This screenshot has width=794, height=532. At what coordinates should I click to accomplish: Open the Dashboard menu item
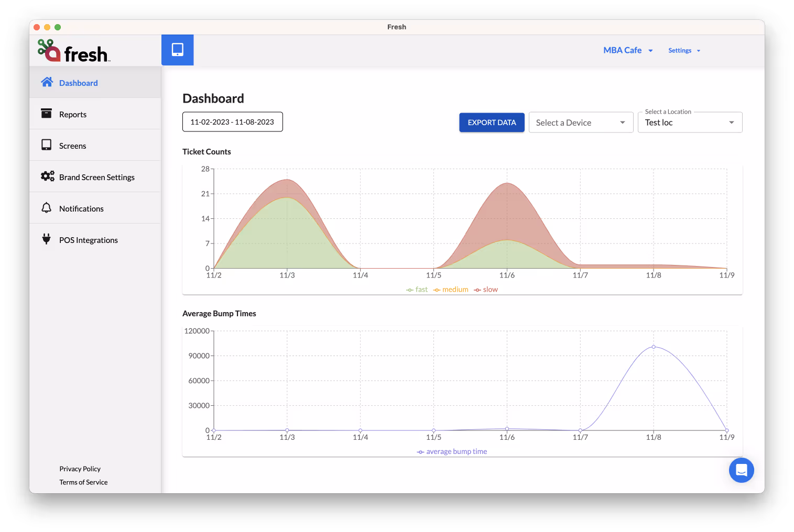point(95,82)
